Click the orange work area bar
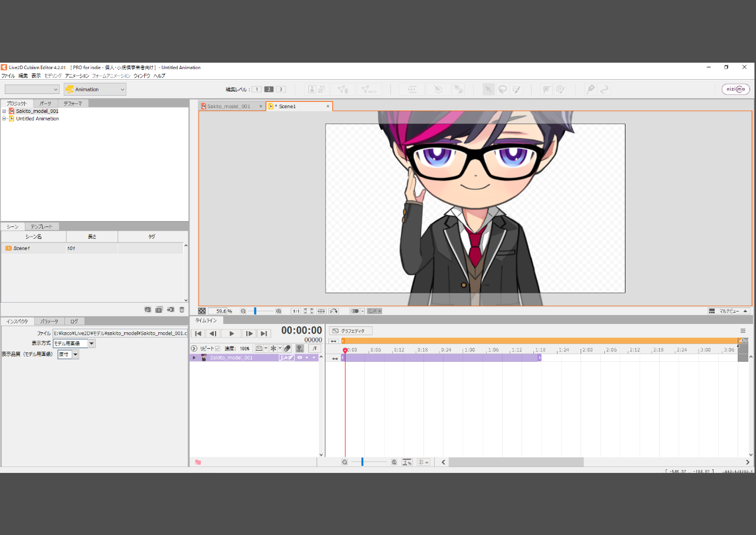 click(x=540, y=341)
